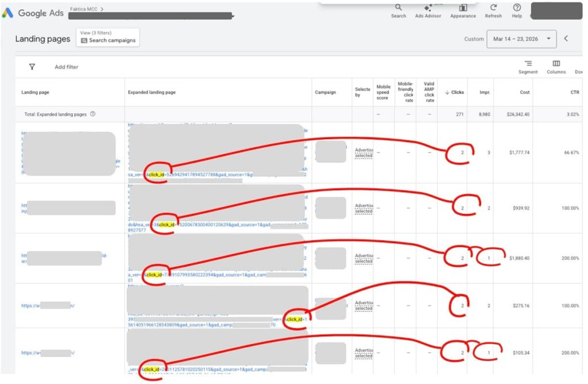588x384 pixels.
Task: Open Ads Advisor
Action: [x=428, y=11]
